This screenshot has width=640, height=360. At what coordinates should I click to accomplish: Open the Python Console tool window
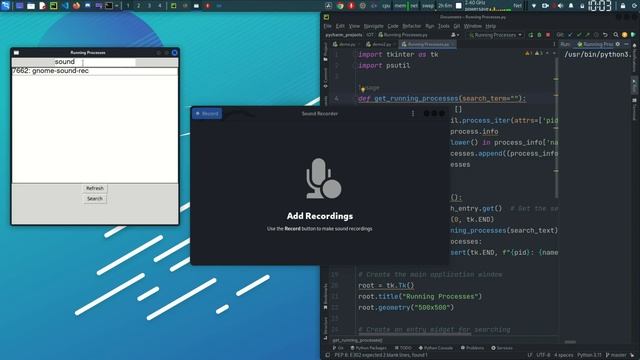pyautogui.click(x=436, y=348)
